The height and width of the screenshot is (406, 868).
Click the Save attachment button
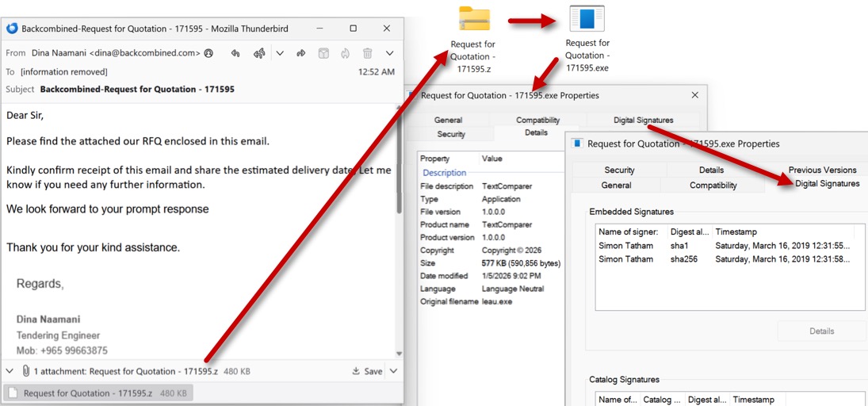pyautogui.click(x=367, y=371)
